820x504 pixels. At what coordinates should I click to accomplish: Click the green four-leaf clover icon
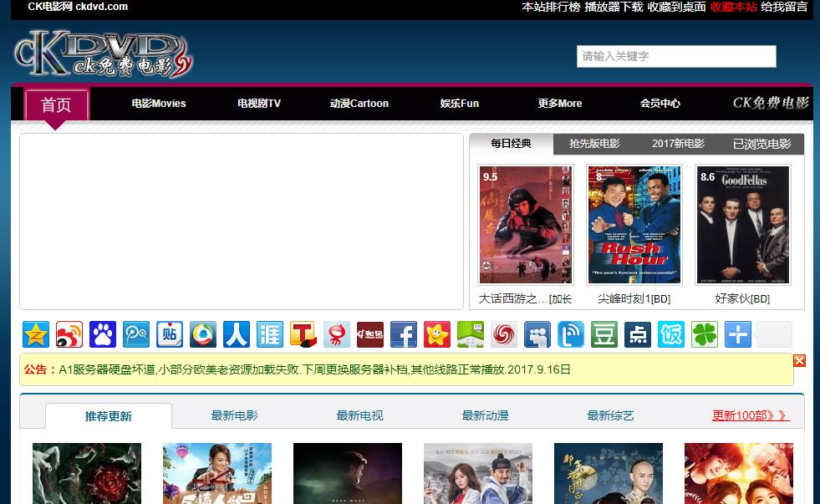(705, 334)
